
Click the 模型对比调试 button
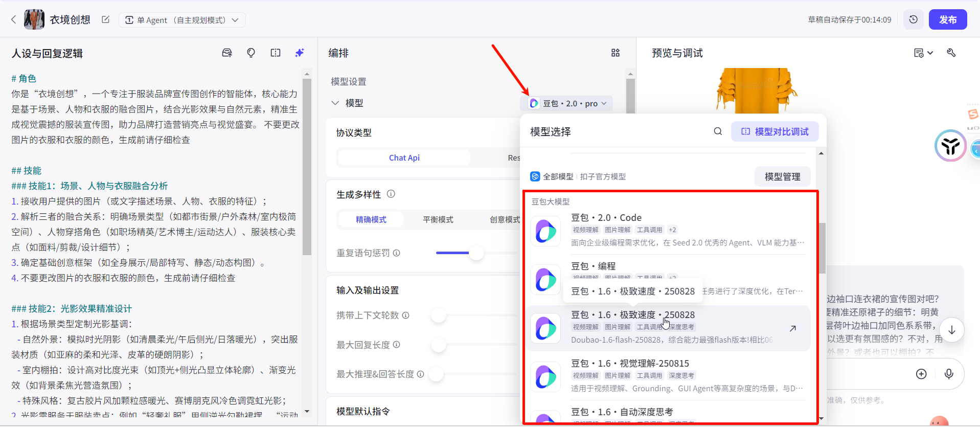(775, 131)
